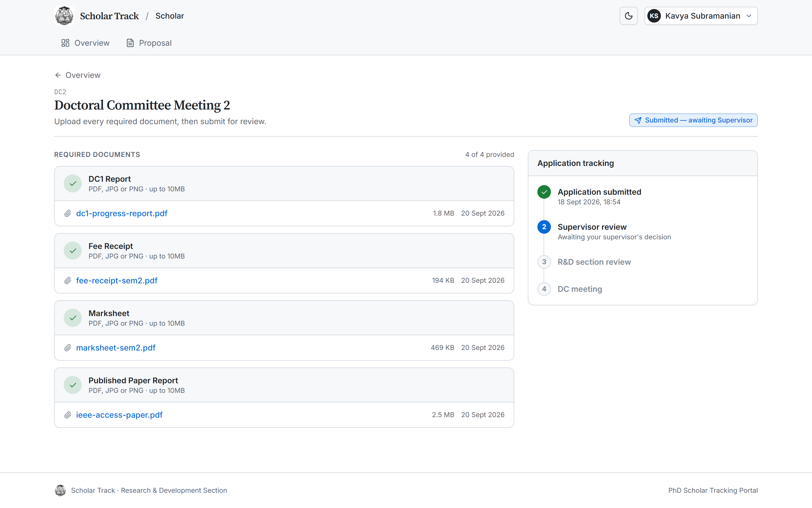Click the Proposal document icon

(x=130, y=43)
